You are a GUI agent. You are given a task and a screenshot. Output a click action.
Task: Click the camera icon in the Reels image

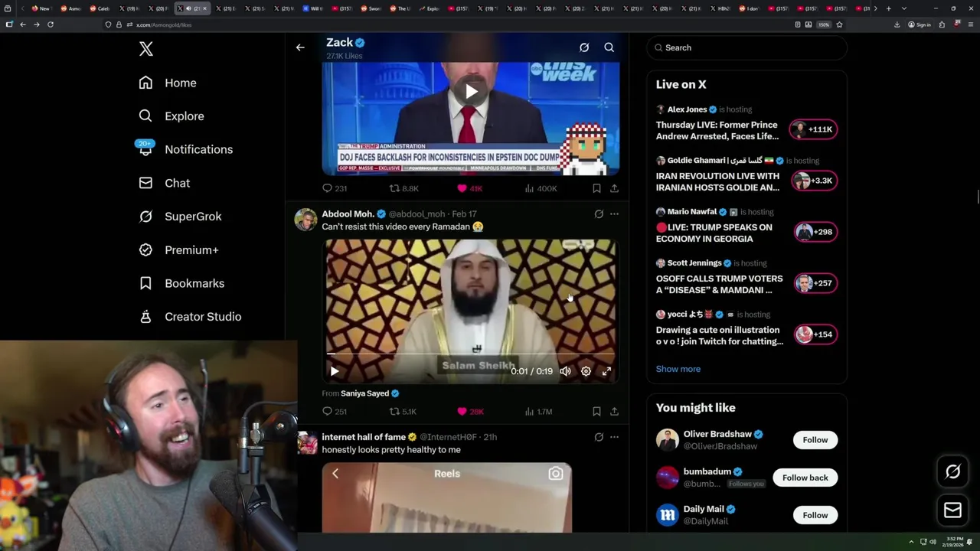click(556, 474)
